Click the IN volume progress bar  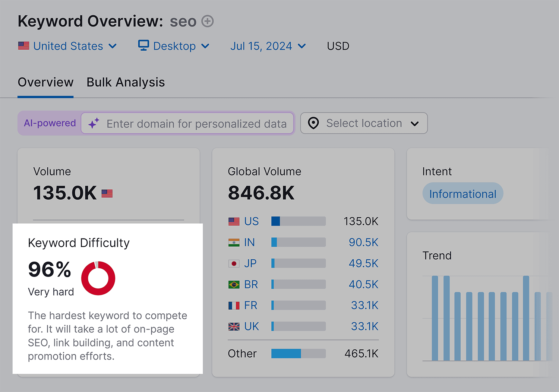pos(299,242)
